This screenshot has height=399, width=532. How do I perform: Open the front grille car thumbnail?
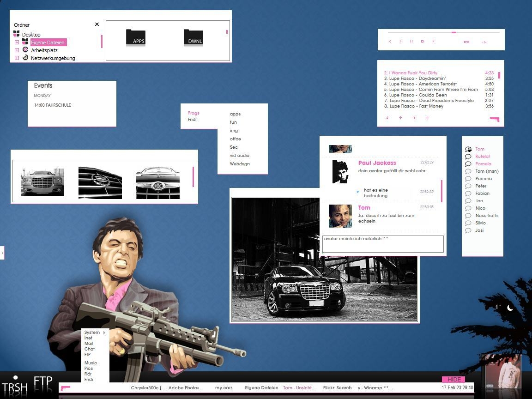[x=42, y=182]
